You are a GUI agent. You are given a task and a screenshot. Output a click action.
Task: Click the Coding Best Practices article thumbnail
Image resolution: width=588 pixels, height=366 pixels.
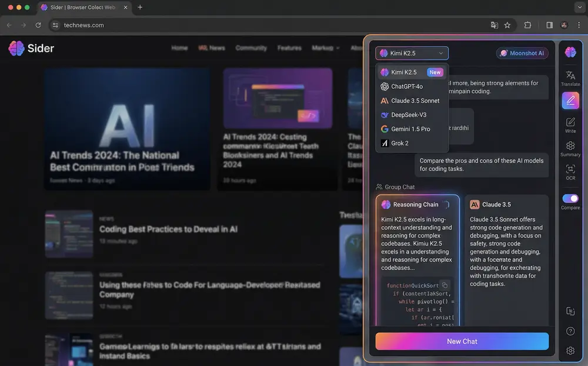[x=69, y=234]
